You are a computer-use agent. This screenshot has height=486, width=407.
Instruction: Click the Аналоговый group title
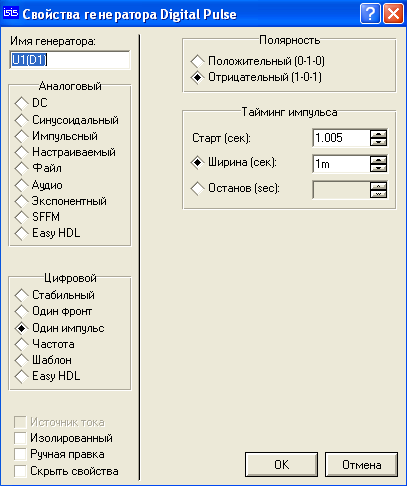tap(70, 86)
